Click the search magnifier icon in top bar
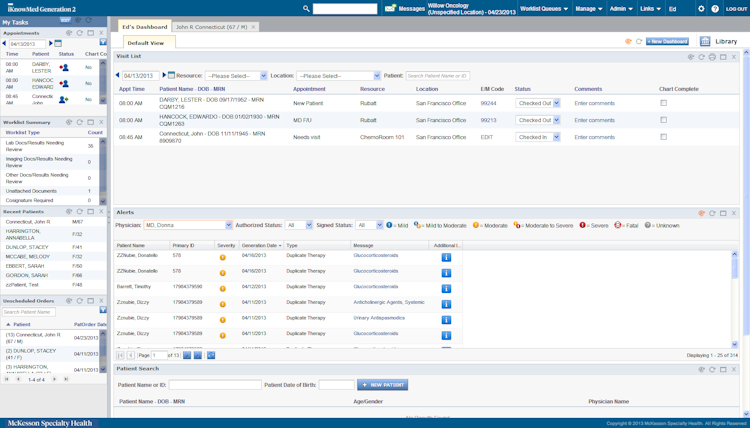The image size is (750, 428). click(306, 9)
